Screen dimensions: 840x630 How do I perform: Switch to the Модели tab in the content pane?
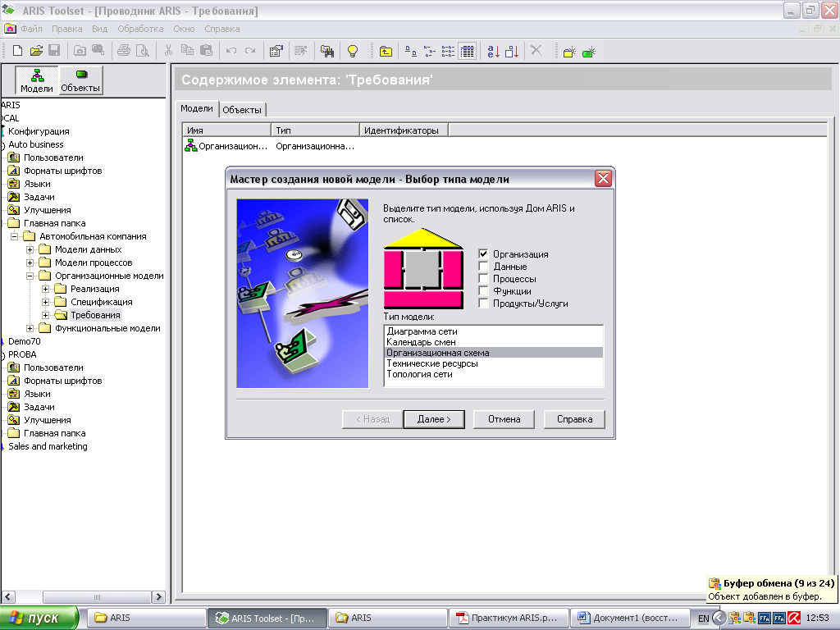click(197, 108)
